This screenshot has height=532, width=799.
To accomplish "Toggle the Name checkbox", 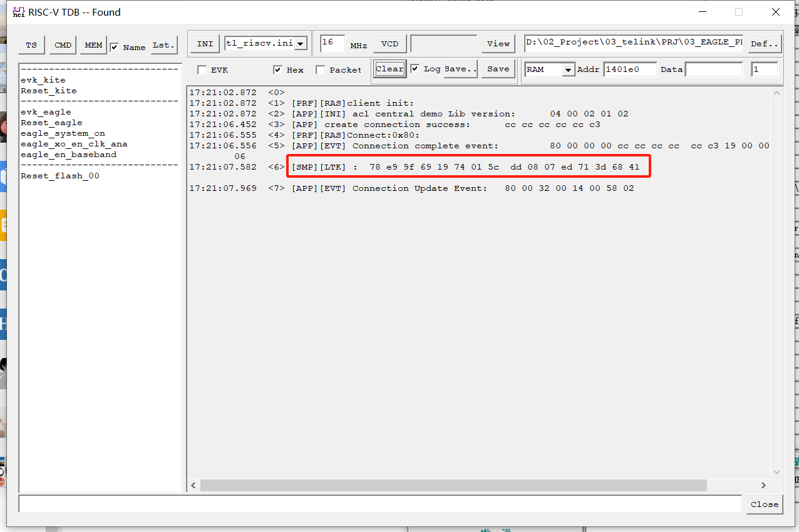I will point(115,47).
